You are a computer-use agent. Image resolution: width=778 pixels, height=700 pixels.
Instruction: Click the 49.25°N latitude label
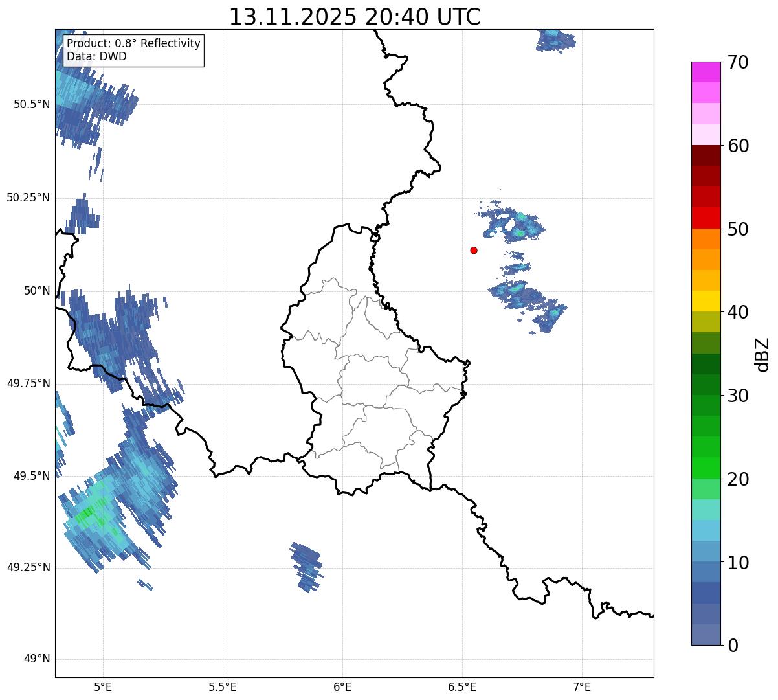pyautogui.click(x=28, y=567)
